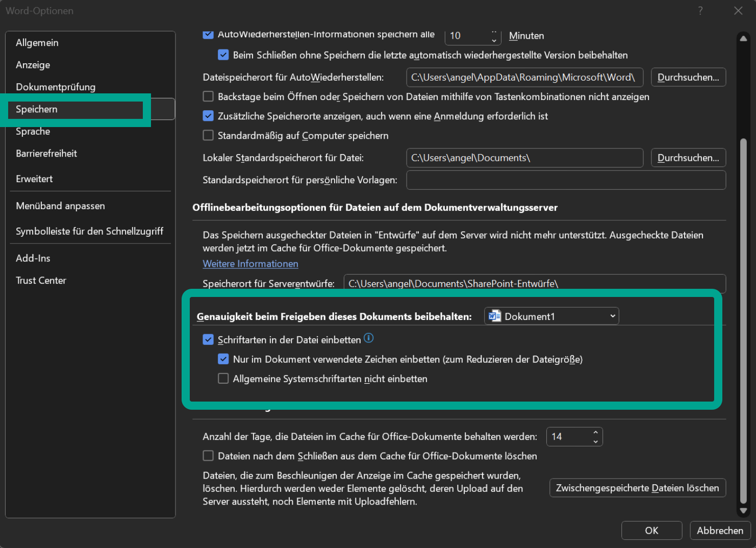Open the Dokument1 document dropdown
Image resolution: width=756 pixels, height=548 pixels.
tap(551, 316)
